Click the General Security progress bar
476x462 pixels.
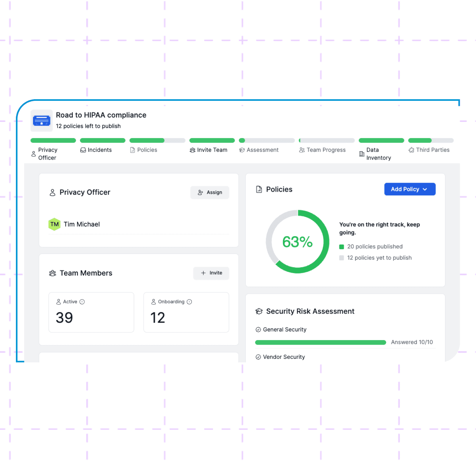(x=320, y=342)
